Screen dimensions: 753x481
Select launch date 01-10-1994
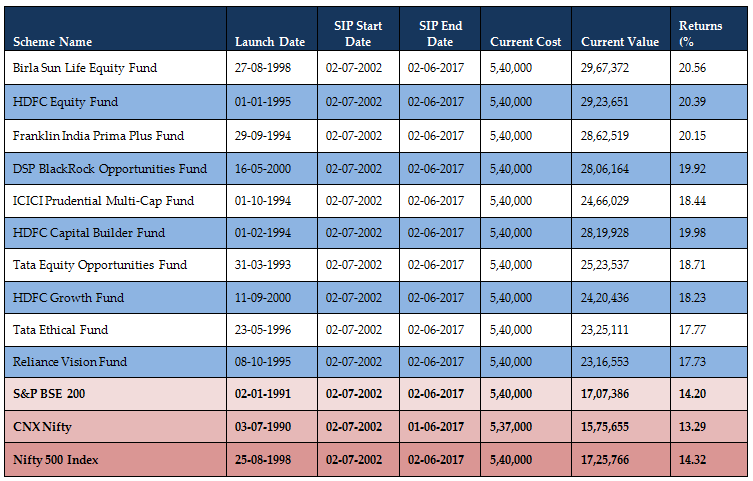point(263,201)
